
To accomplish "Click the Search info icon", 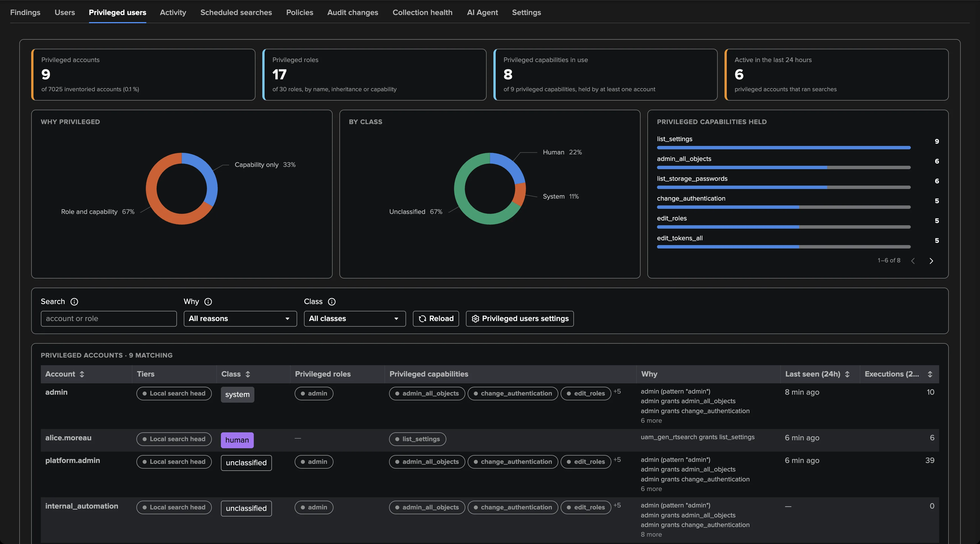I will pyautogui.click(x=74, y=301).
